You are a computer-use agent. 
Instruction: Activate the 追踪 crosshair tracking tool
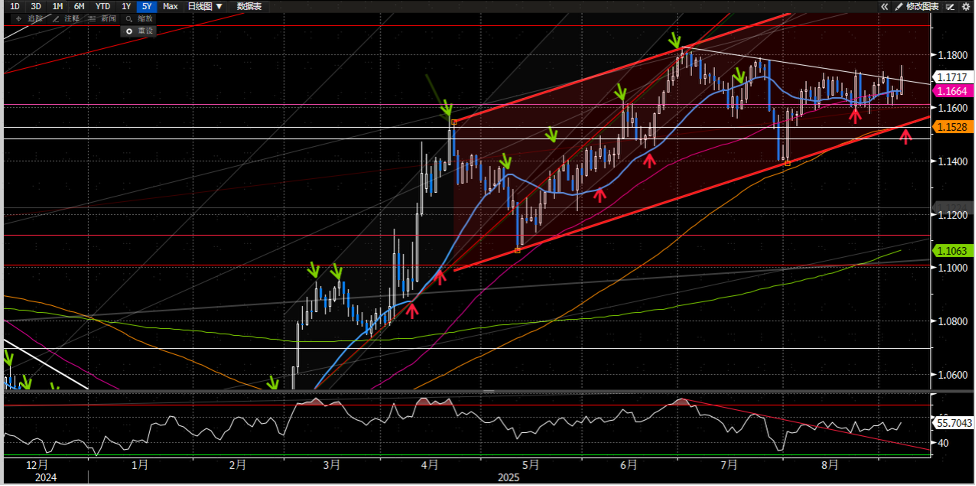click(30, 19)
